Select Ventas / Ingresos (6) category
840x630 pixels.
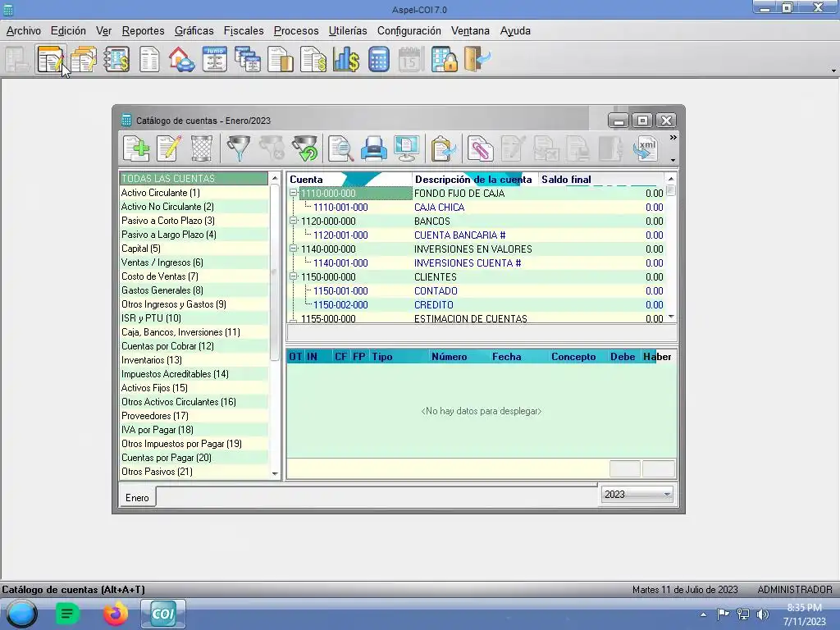pyautogui.click(x=194, y=262)
